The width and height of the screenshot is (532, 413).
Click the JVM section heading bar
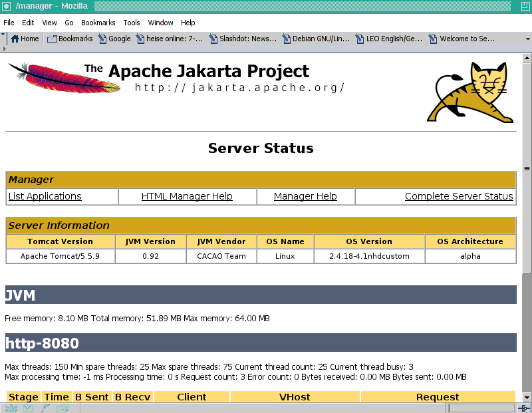(261, 295)
